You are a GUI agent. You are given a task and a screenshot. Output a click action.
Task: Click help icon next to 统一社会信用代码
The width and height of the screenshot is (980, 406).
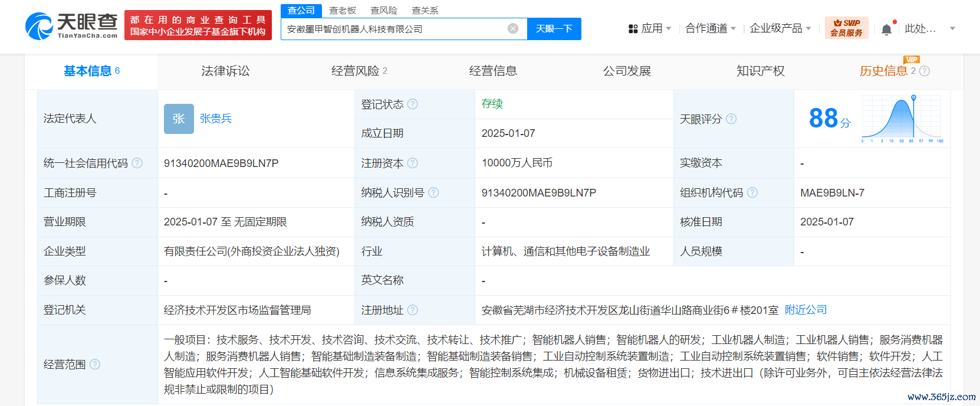coord(137,163)
